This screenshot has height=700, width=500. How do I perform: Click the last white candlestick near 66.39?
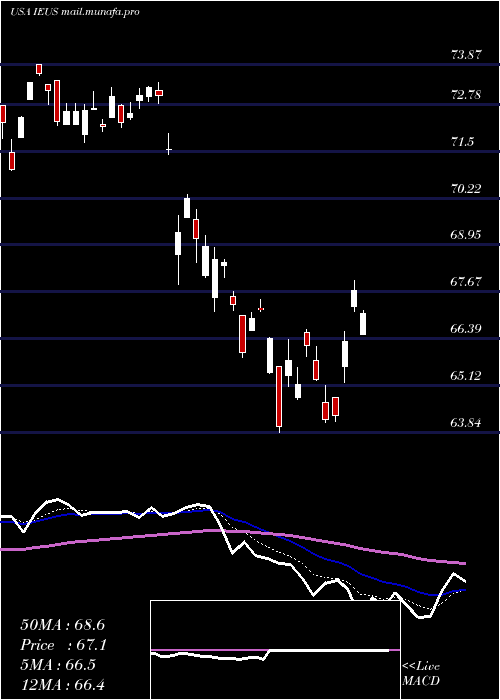[x=363, y=323]
